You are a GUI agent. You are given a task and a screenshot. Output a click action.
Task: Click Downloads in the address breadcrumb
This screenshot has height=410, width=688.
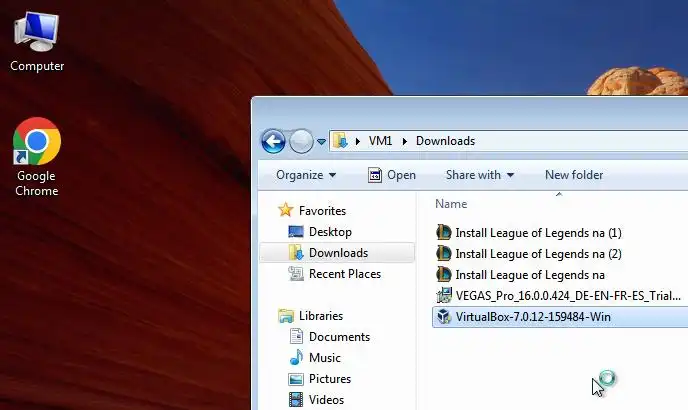[445, 141]
